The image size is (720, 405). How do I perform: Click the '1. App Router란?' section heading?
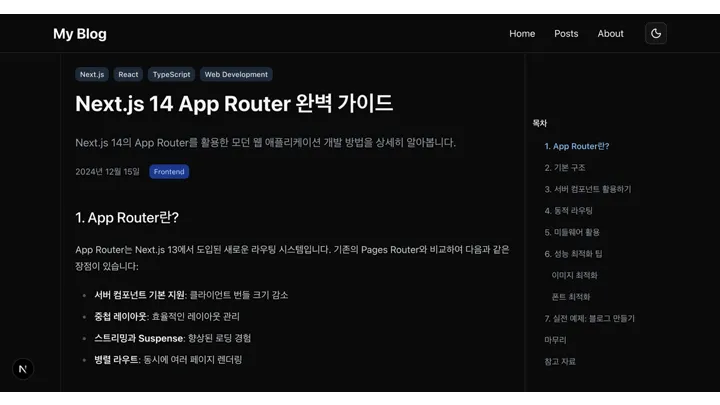coord(127,218)
